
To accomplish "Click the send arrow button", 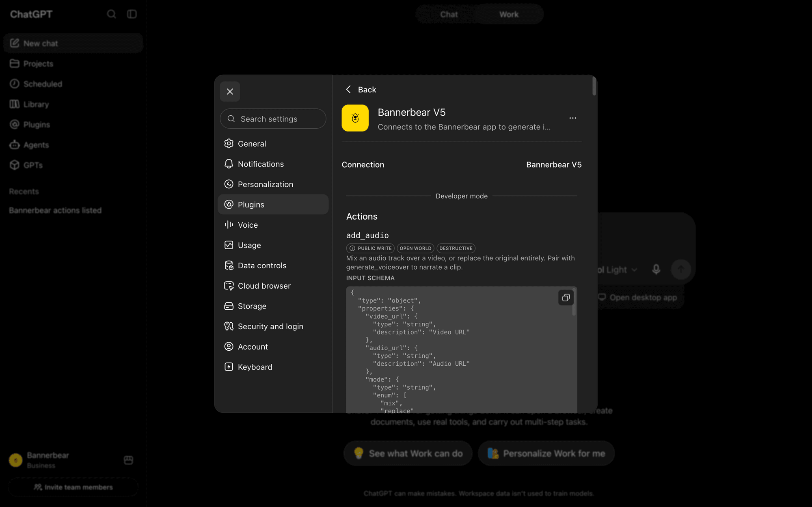I will click(x=681, y=270).
